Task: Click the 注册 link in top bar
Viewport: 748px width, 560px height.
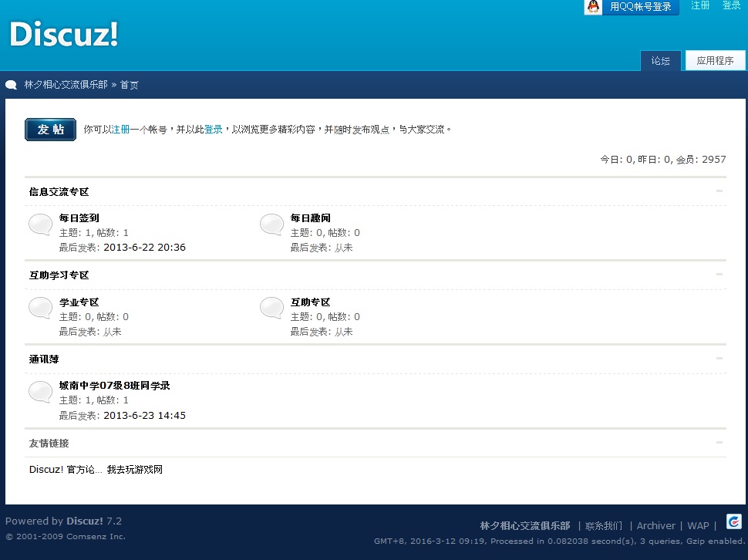Action: (x=700, y=5)
